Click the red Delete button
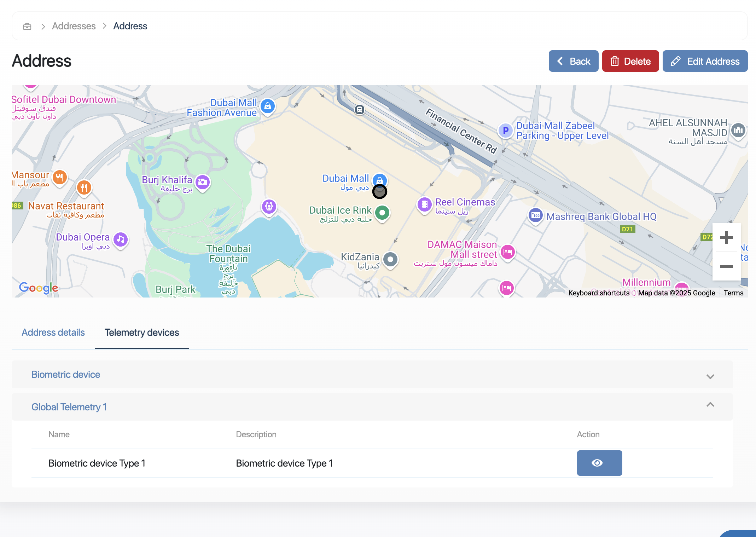The width and height of the screenshot is (756, 537). coord(630,61)
